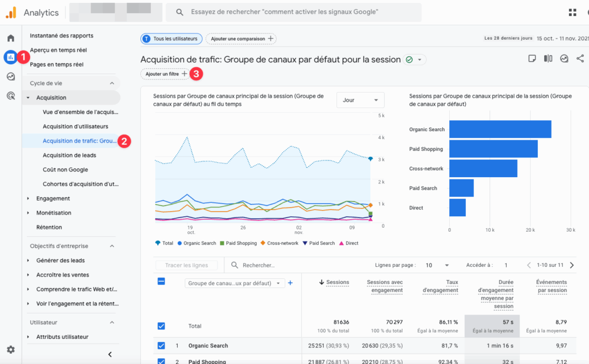Toggle the select-all rows header checkbox
Viewport: 589px width, 364px height.
coord(161,282)
